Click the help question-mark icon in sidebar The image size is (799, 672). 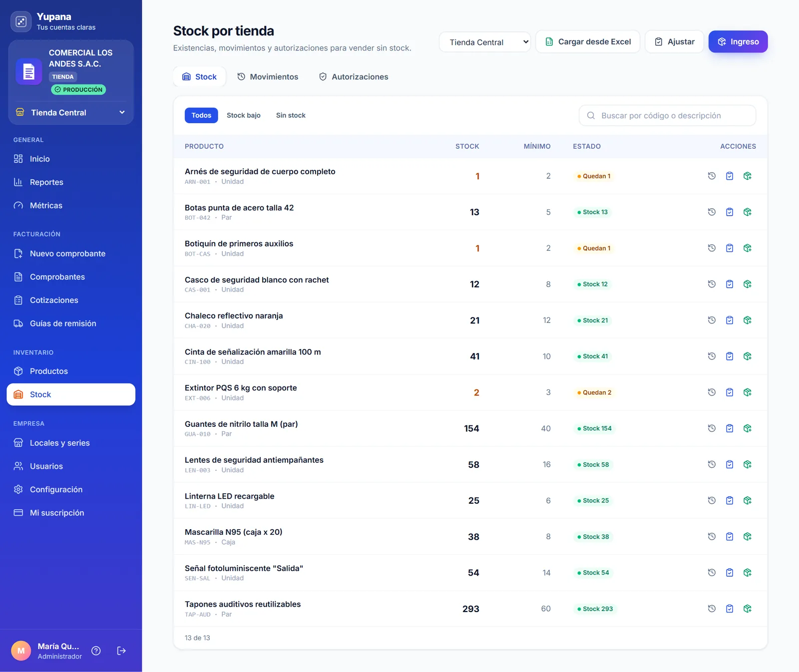(96, 651)
